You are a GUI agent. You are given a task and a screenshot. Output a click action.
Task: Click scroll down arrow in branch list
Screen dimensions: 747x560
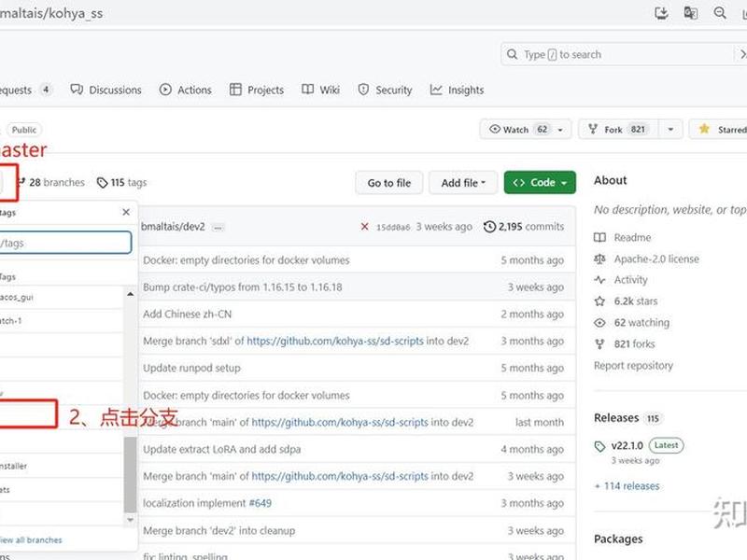[x=130, y=520]
